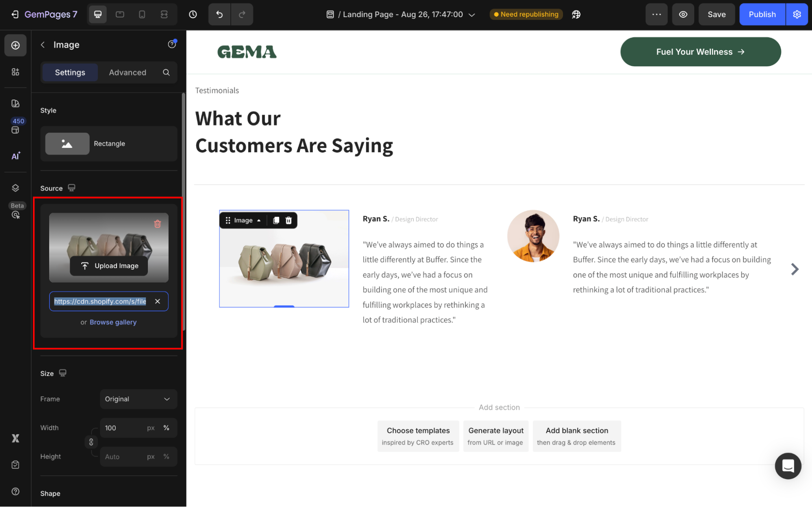Toggle width-height aspect ratio link

tap(91, 442)
